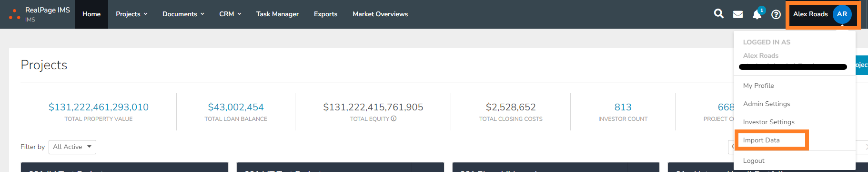The image size is (868, 172).
Task: Show info icon next to Total Equity
Action: tap(394, 118)
